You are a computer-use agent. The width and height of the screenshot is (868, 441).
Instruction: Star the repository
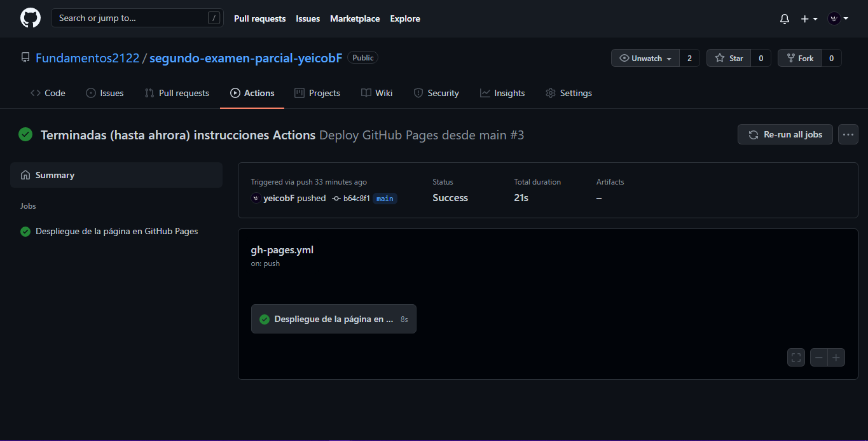click(x=729, y=58)
